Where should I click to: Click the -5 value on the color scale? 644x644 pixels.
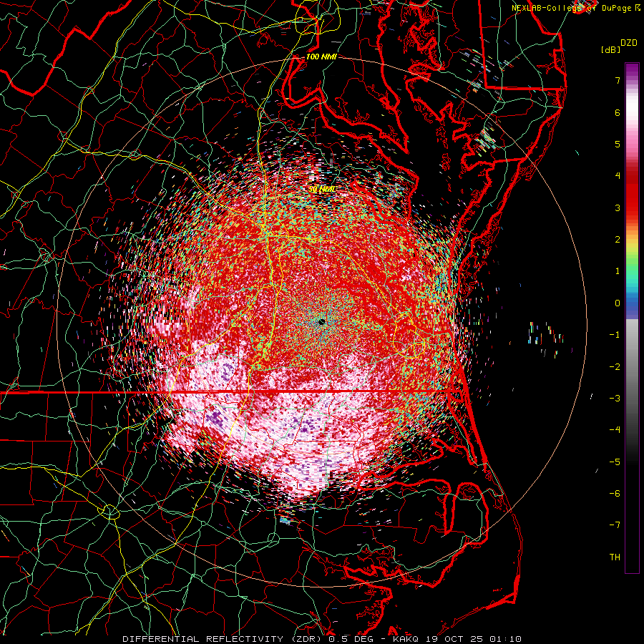tap(615, 462)
